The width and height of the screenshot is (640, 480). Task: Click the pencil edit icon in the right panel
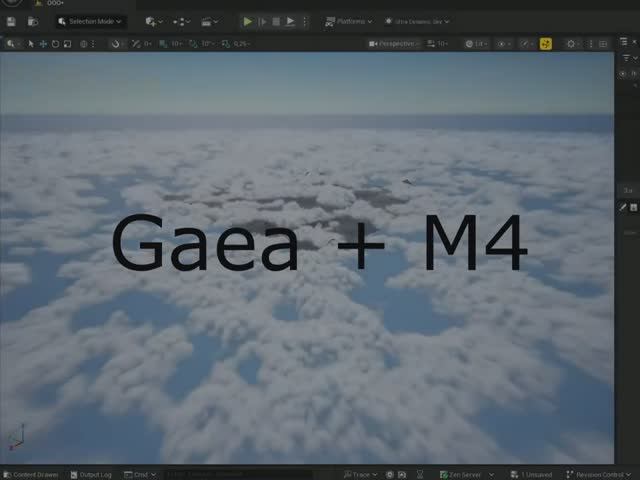pyautogui.click(x=623, y=207)
